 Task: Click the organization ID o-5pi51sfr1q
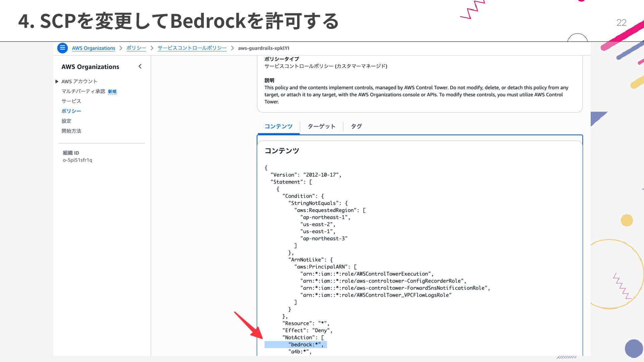pyautogui.click(x=77, y=160)
